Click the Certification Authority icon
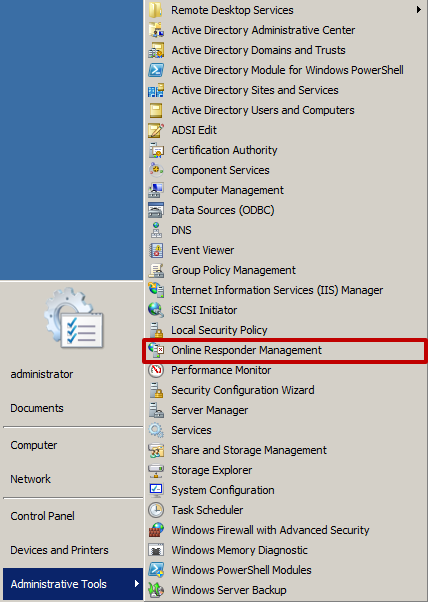 [156, 150]
